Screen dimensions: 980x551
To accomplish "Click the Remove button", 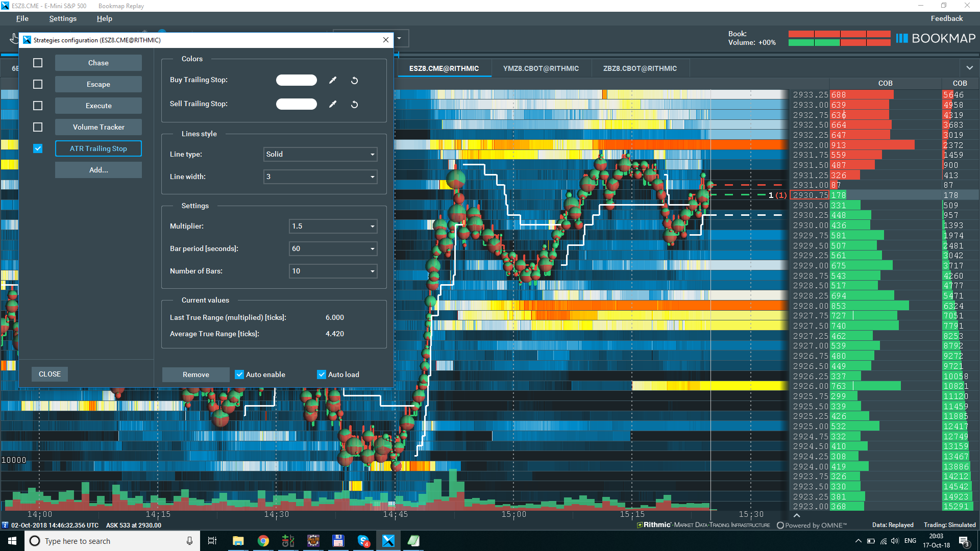I will (196, 374).
